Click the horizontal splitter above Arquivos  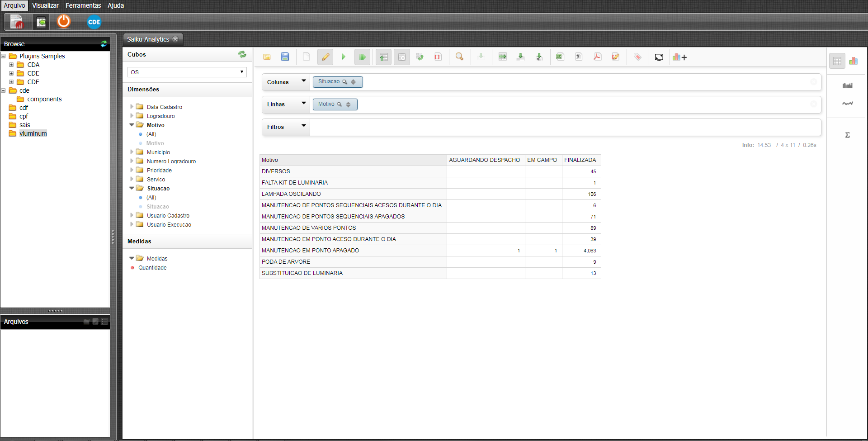pyautogui.click(x=55, y=311)
